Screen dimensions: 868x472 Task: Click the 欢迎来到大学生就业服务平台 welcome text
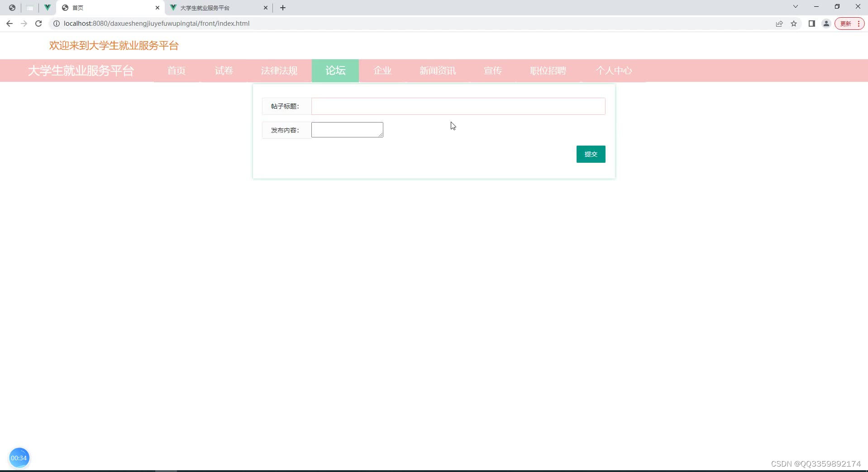click(114, 45)
